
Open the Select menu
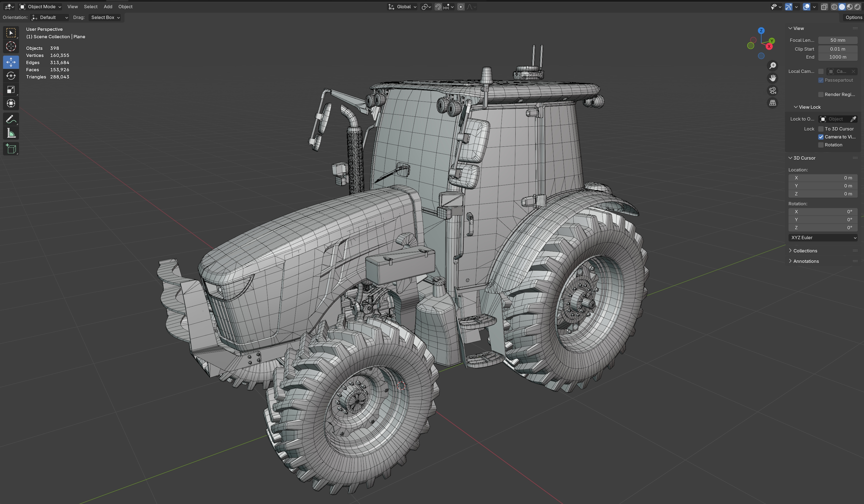point(91,7)
